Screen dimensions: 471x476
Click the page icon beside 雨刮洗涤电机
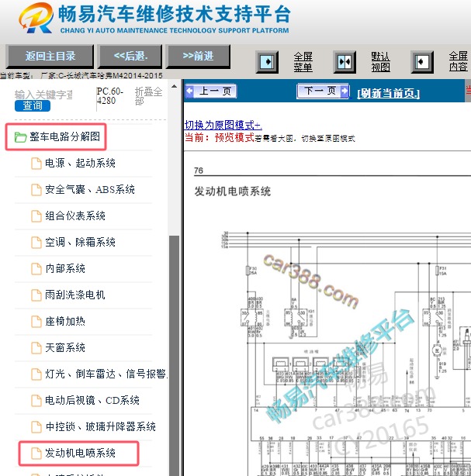click(36, 295)
